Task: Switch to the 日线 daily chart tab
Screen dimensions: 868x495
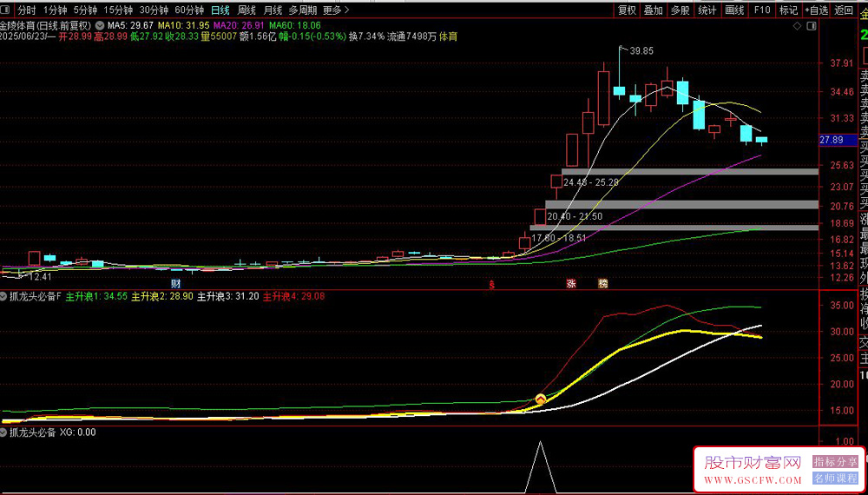Action: click(x=220, y=10)
